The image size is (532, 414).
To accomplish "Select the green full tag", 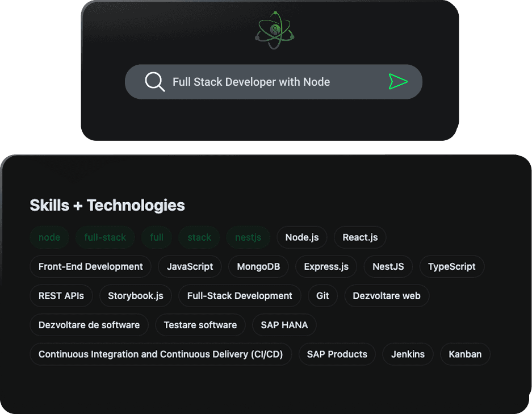I will tap(157, 237).
